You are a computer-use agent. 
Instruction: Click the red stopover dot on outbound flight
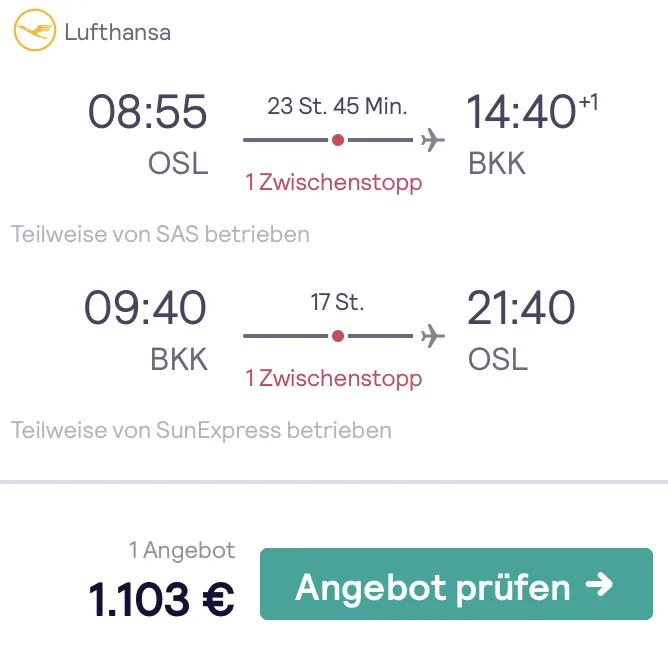click(338, 140)
